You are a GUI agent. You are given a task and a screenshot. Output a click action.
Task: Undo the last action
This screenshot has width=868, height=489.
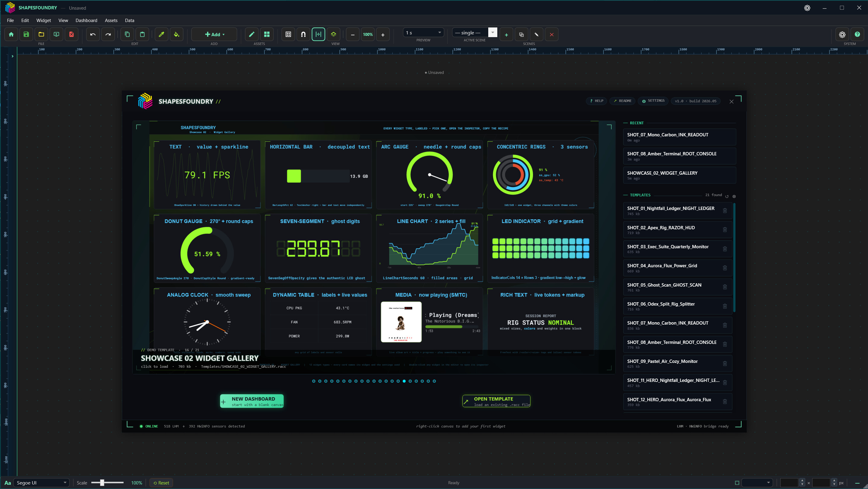pos(93,34)
